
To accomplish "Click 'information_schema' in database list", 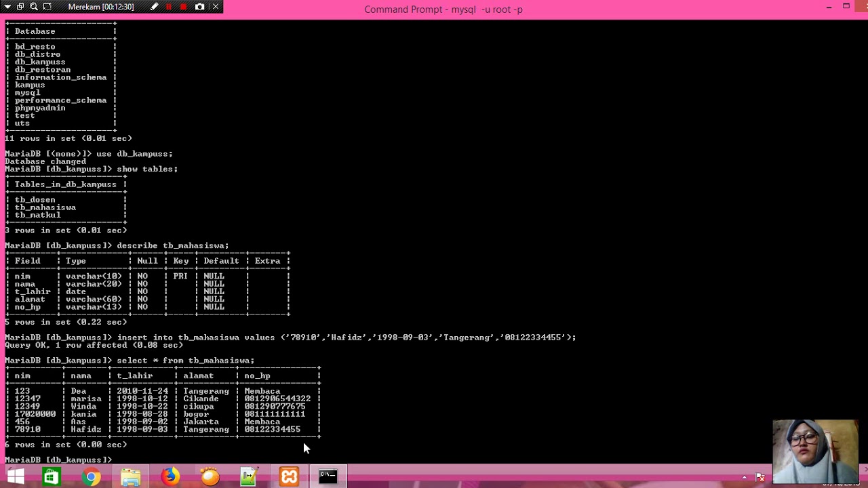I will [x=60, y=77].
